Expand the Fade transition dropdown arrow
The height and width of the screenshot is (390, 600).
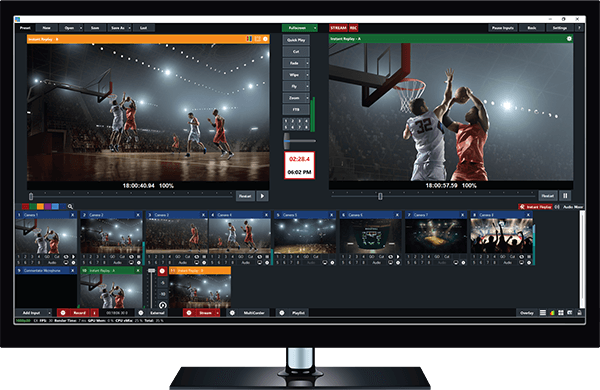tap(307, 63)
